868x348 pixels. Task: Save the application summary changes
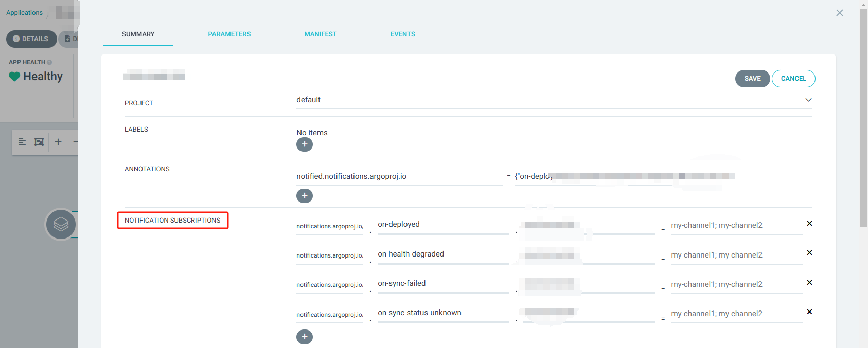[752, 79]
